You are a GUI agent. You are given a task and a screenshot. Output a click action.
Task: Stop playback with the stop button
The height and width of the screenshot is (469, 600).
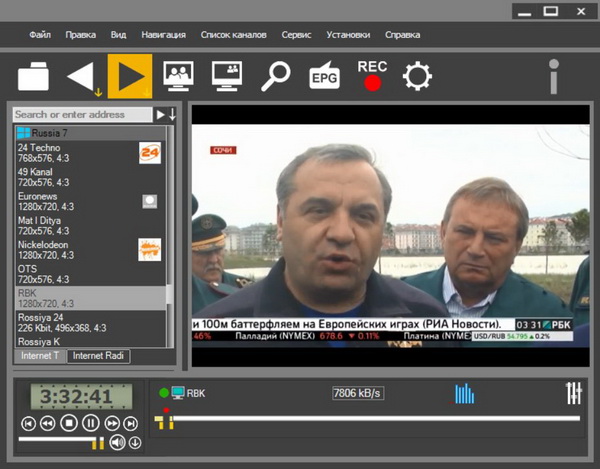pyautogui.click(x=69, y=423)
